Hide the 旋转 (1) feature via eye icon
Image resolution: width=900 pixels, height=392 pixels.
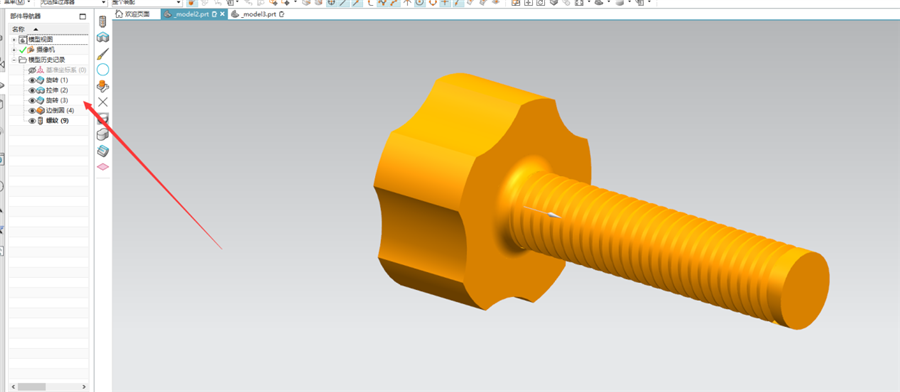[32, 80]
